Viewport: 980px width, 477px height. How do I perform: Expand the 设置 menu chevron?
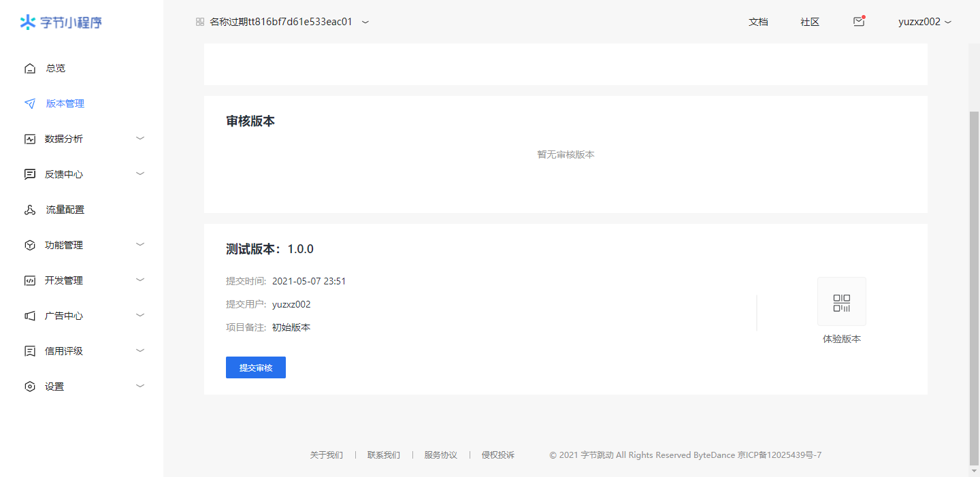point(140,386)
